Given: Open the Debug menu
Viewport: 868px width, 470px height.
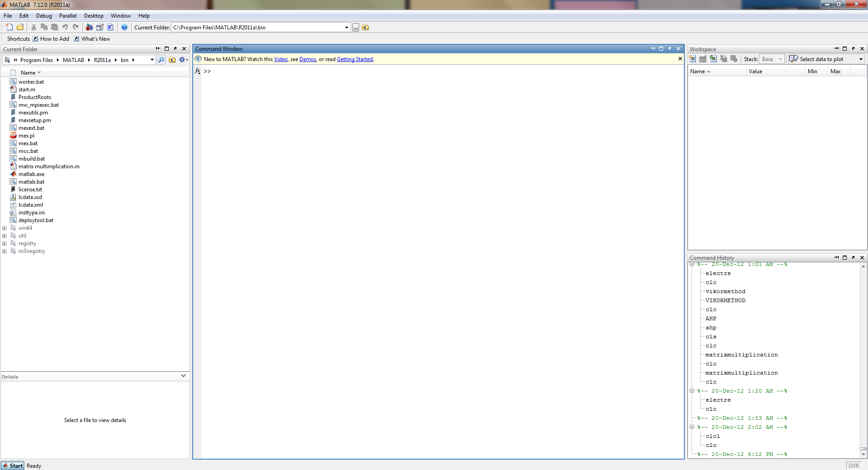Looking at the screenshot, I should click(x=44, y=16).
